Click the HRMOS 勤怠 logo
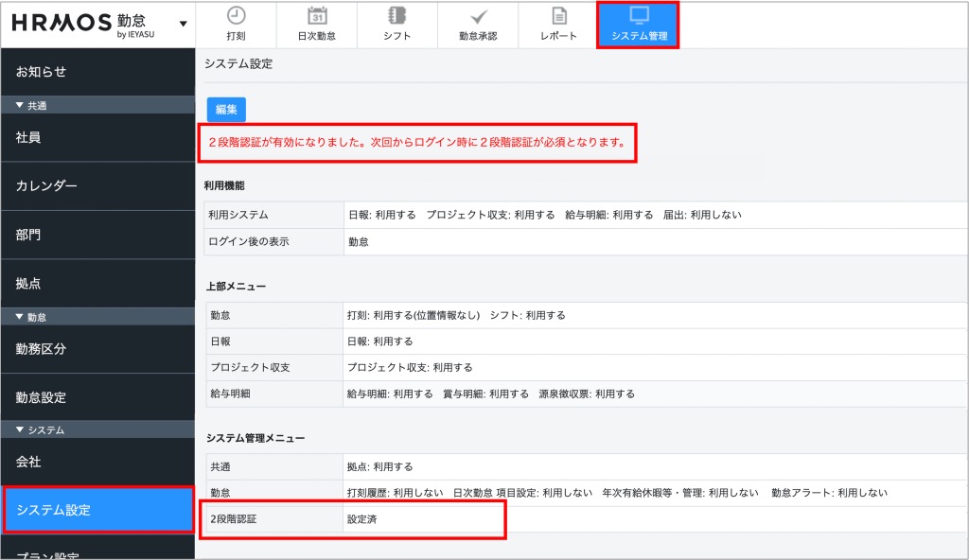Image resolution: width=969 pixels, height=560 pixels. click(x=85, y=23)
